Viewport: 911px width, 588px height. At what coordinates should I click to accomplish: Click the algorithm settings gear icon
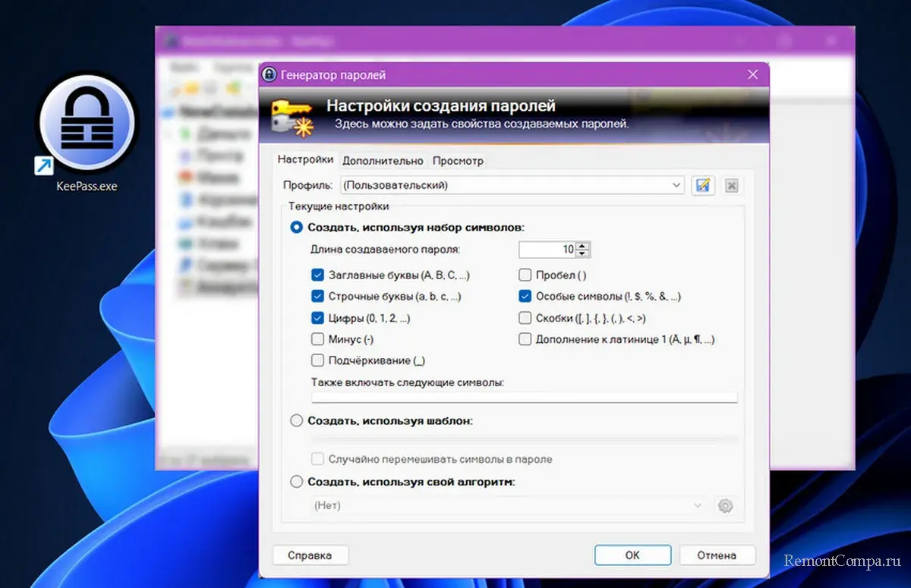[725, 506]
